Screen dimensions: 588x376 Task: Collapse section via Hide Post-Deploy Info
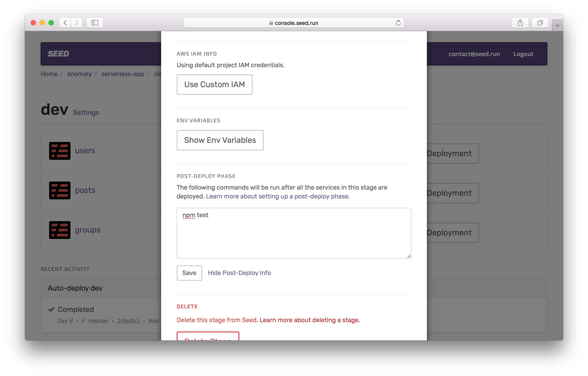point(239,273)
